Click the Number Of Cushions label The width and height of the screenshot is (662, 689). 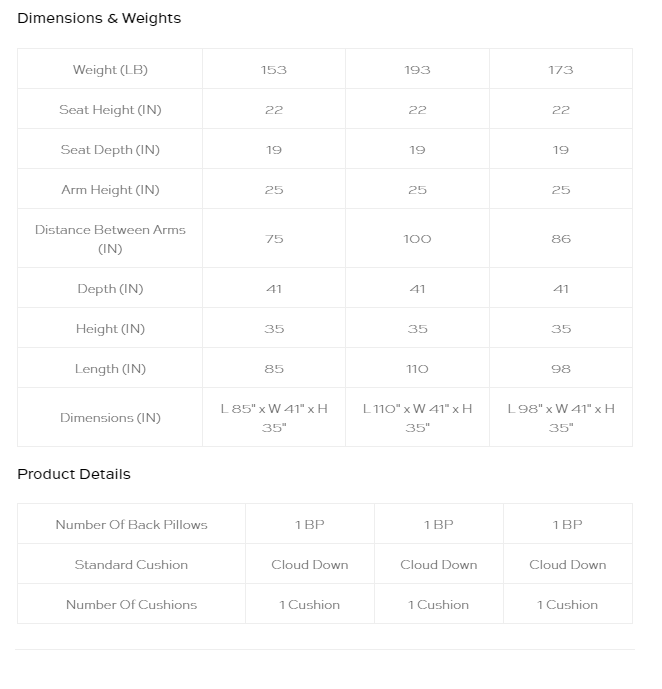131,605
